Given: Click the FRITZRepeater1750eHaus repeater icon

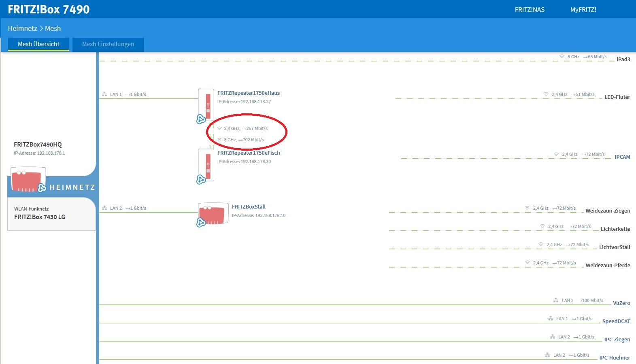Looking at the screenshot, I should [206, 104].
